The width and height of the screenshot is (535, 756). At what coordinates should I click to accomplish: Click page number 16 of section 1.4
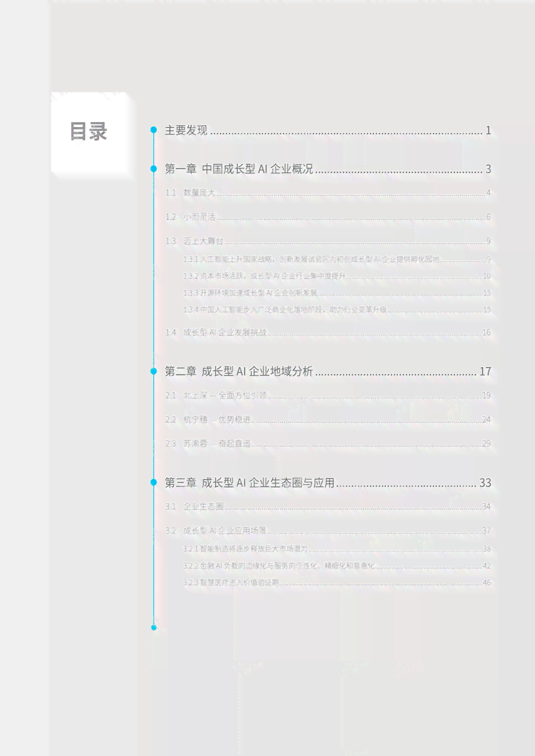[487, 333]
